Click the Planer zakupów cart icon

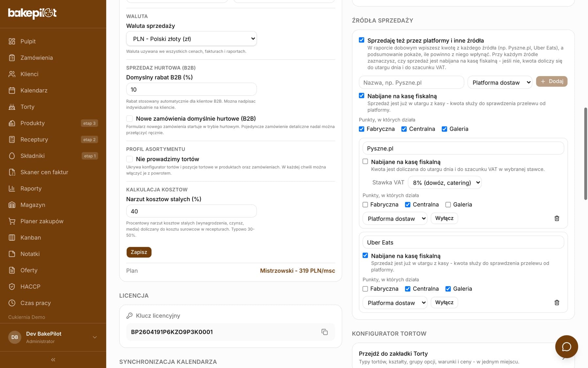coord(12,221)
